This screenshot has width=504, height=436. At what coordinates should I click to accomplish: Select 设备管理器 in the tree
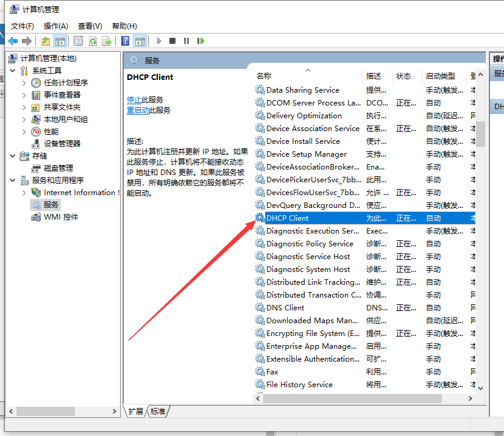coord(62,143)
